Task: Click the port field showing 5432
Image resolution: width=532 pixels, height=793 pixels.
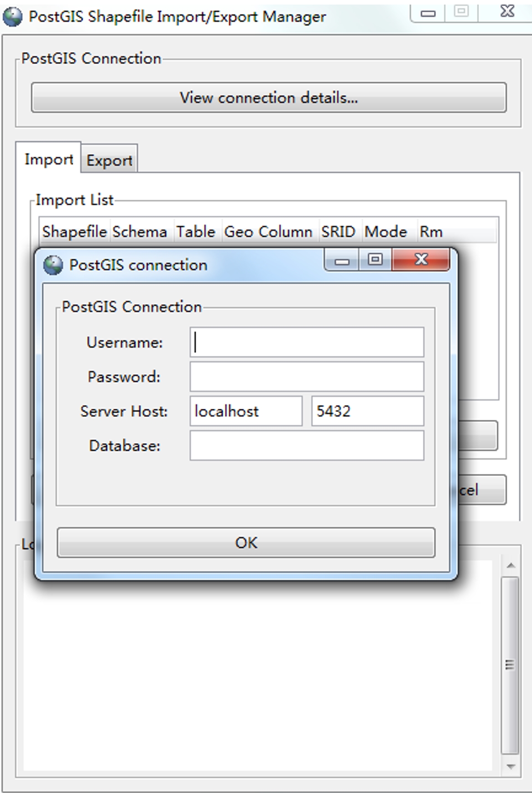Action: pos(367,411)
